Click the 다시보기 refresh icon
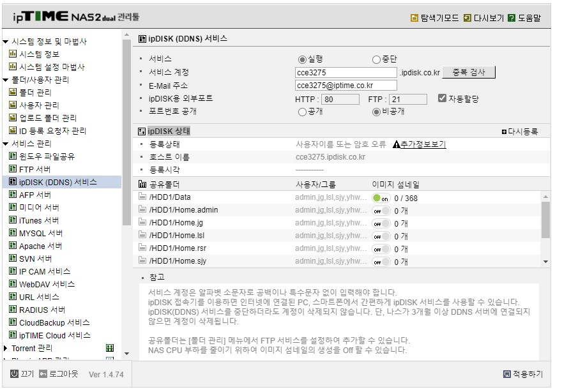Image resolution: width=562 pixels, height=392 pixels. pyautogui.click(x=467, y=18)
